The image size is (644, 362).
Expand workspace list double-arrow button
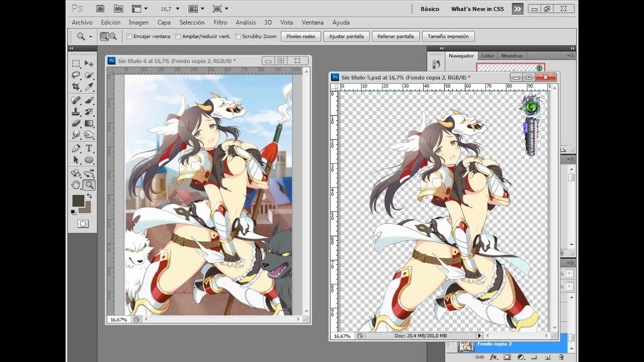pyautogui.click(x=518, y=9)
